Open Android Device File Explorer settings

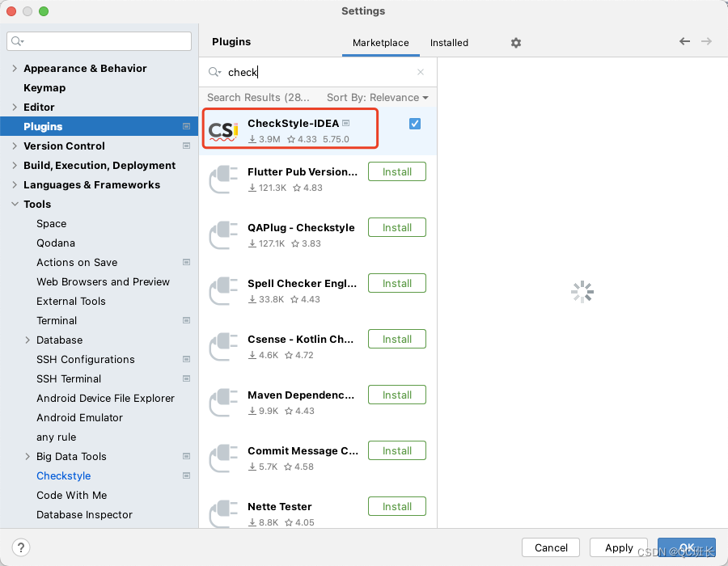(105, 398)
